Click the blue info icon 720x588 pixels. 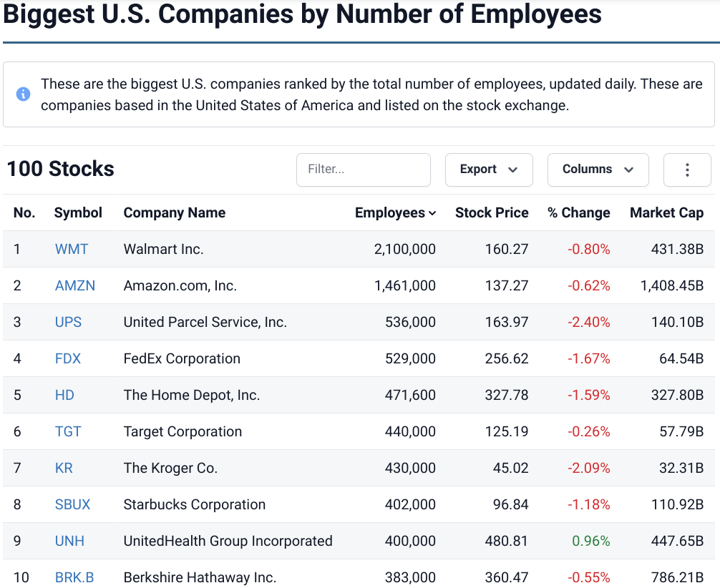[x=24, y=94]
